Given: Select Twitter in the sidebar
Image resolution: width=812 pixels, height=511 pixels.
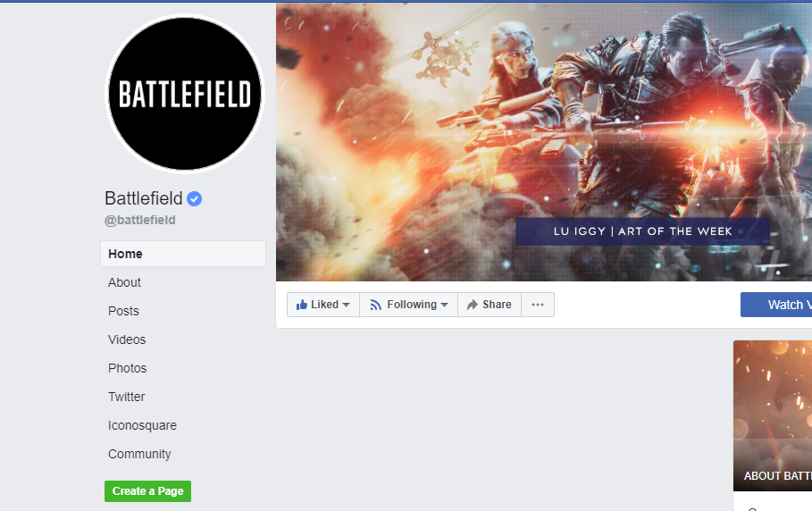Looking at the screenshot, I should pyautogui.click(x=126, y=397).
